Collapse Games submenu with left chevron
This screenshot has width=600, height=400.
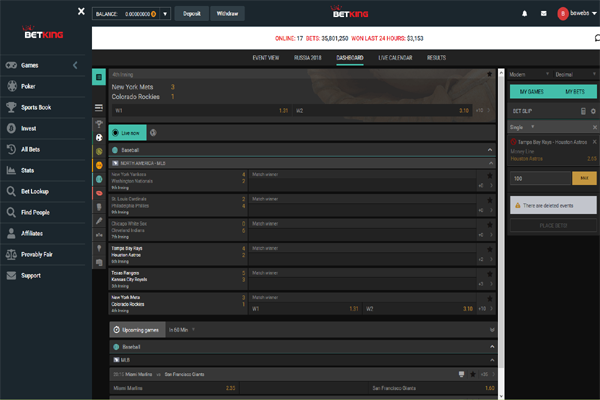point(75,65)
